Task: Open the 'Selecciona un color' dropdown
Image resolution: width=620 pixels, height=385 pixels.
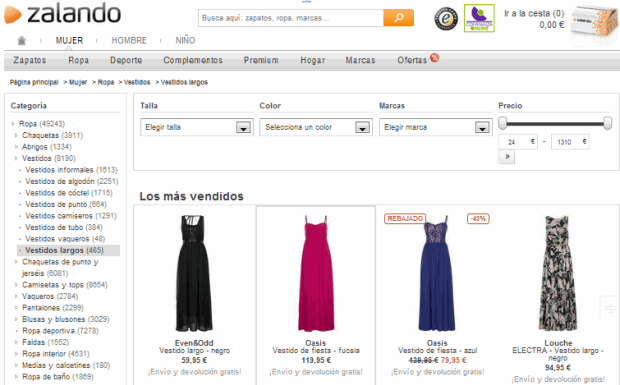Action: tap(316, 127)
